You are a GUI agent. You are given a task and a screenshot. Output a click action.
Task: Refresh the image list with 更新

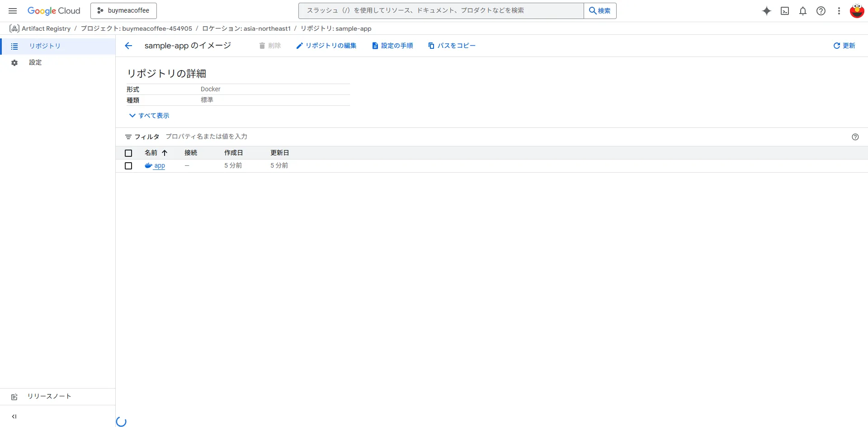pyautogui.click(x=844, y=45)
